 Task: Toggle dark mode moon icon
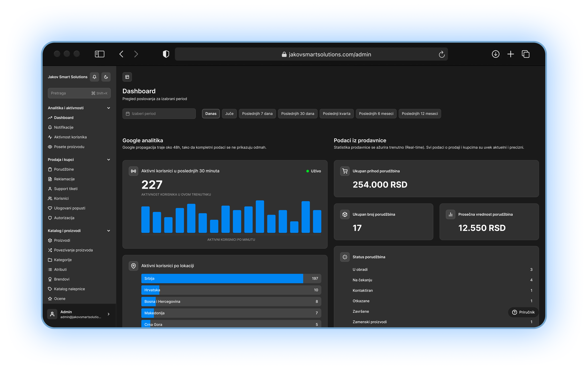[106, 77]
